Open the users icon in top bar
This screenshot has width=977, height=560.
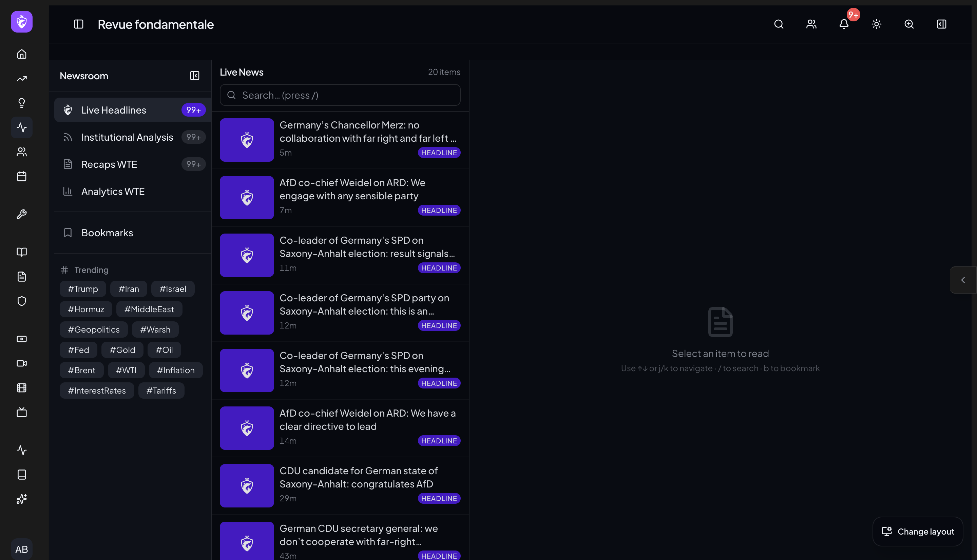click(x=811, y=24)
